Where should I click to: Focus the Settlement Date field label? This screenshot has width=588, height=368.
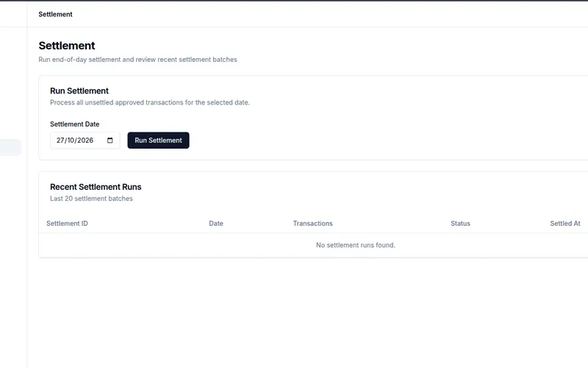coord(75,124)
